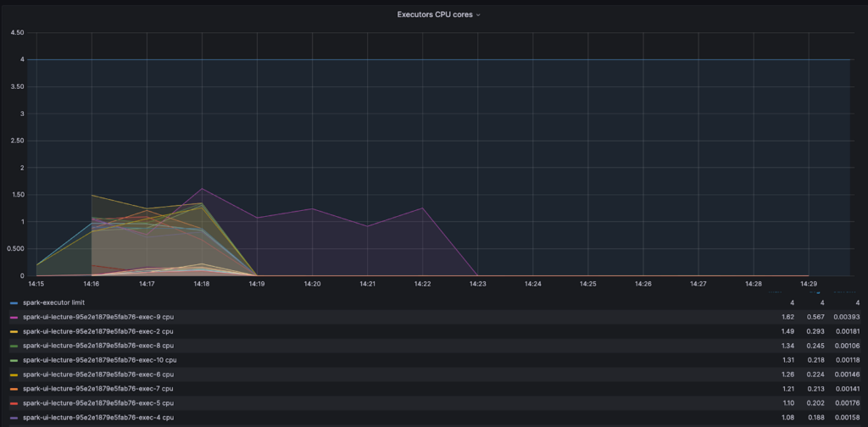Click the 4.50 y-axis label

[17, 33]
